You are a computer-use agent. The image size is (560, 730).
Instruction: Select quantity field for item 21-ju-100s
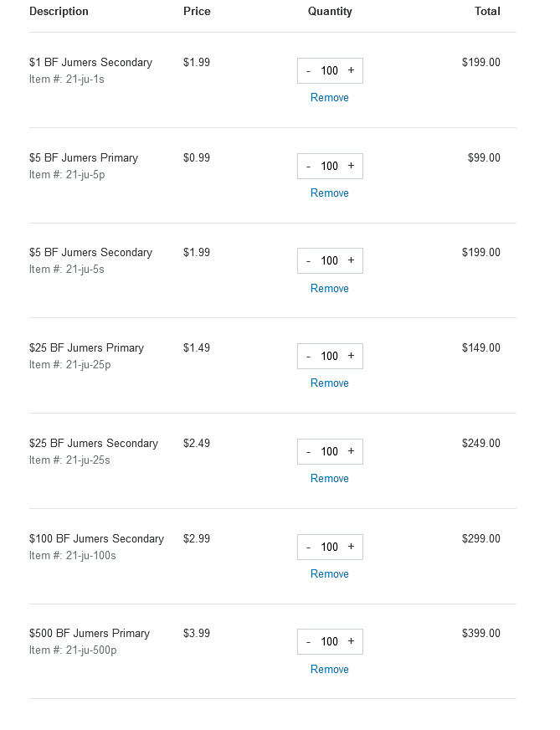click(x=330, y=547)
